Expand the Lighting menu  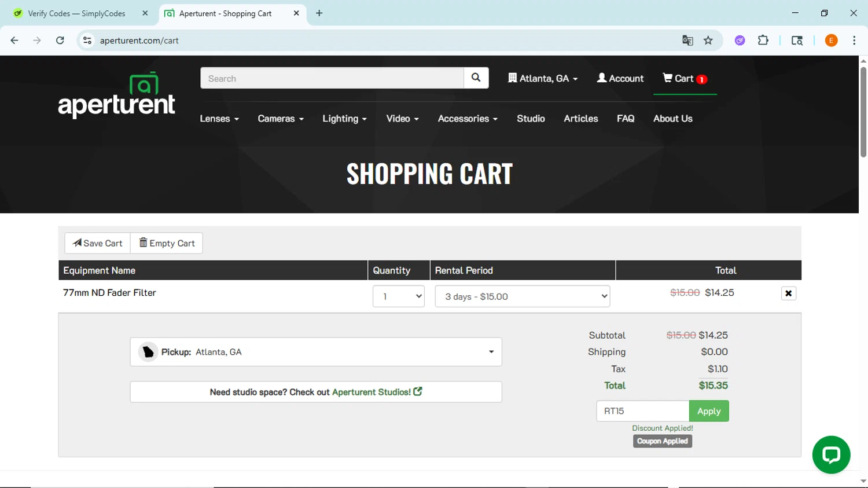pos(344,119)
